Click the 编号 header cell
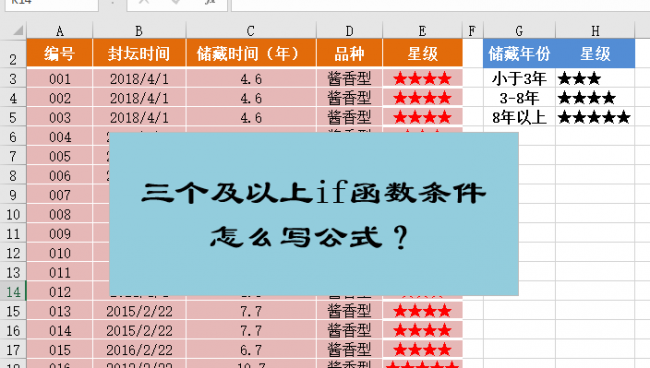The image size is (650, 368). point(60,53)
